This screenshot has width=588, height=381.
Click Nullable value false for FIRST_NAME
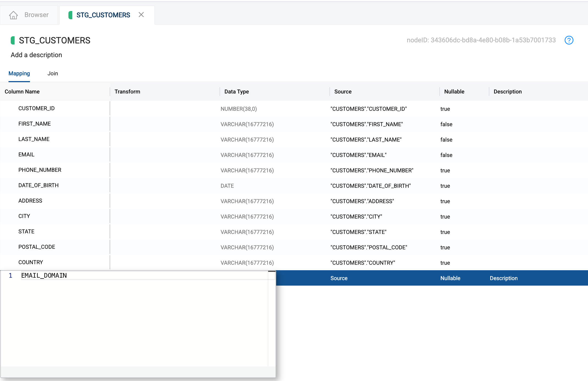pos(446,124)
